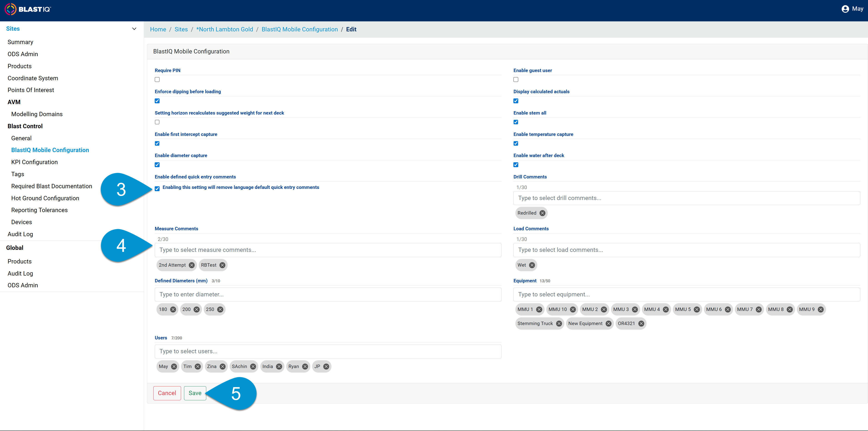Remove the Wet load comment chip
The height and width of the screenshot is (431, 868).
pos(532,265)
